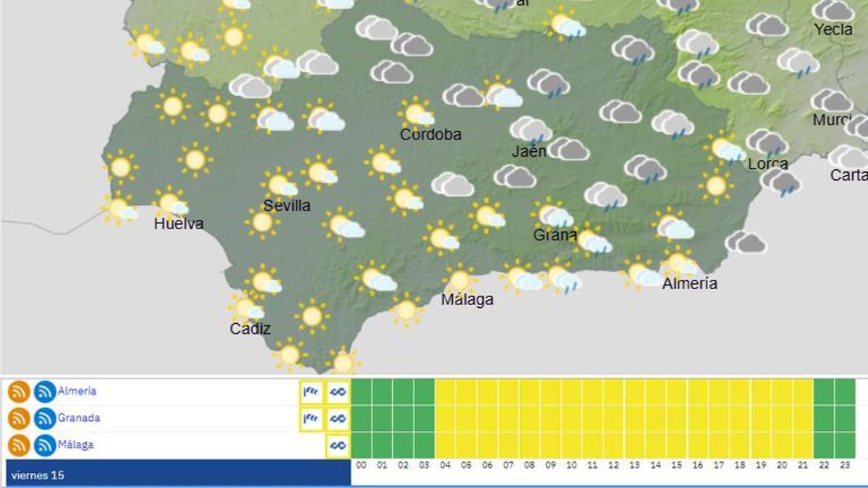Viewport: 868px width, 488px height.
Task: Click the sun-cloud icon directly above the Sevilla label
Action: pyautogui.click(x=279, y=184)
